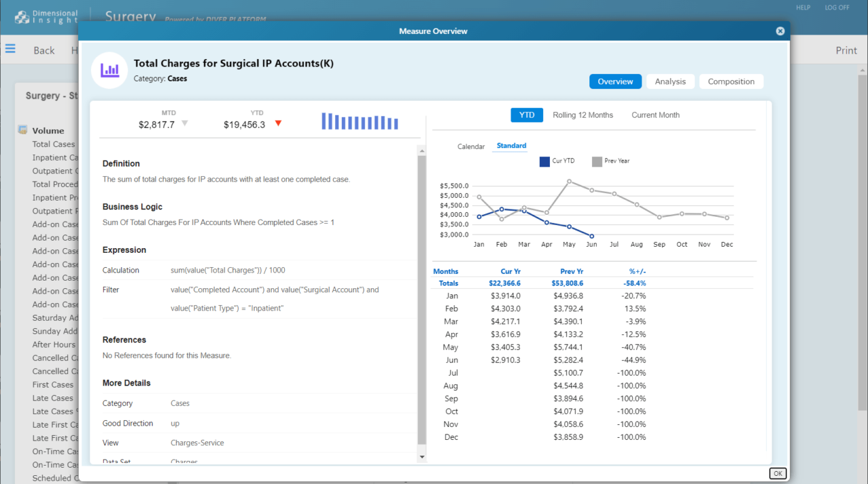Viewport: 868px width, 484px height.
Task: Open the hamburger menu icon
Action: point(10,49)
